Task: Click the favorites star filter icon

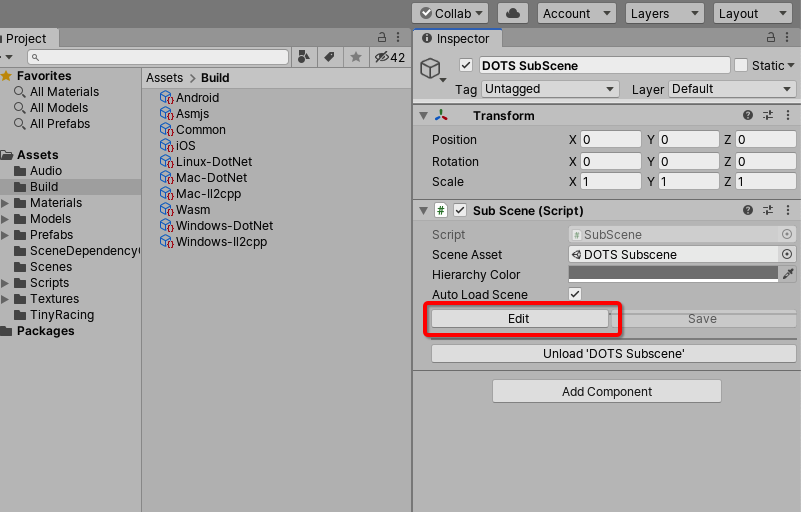Action: (x=355, y=57)
